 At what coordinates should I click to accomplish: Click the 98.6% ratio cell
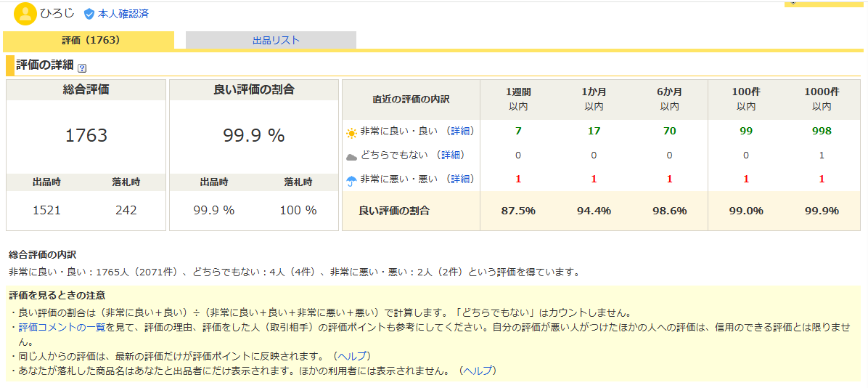click(669, 211)
